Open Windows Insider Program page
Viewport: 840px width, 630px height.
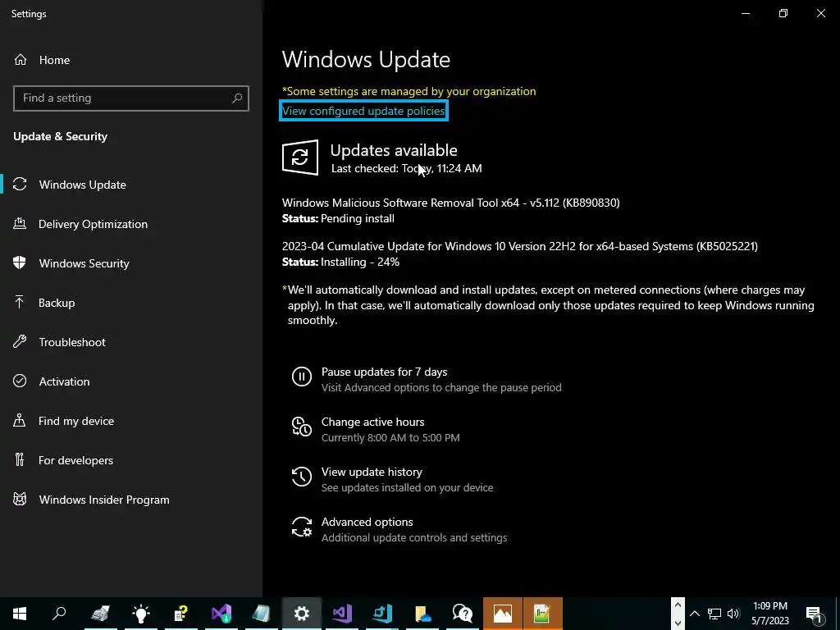point(104,500)
